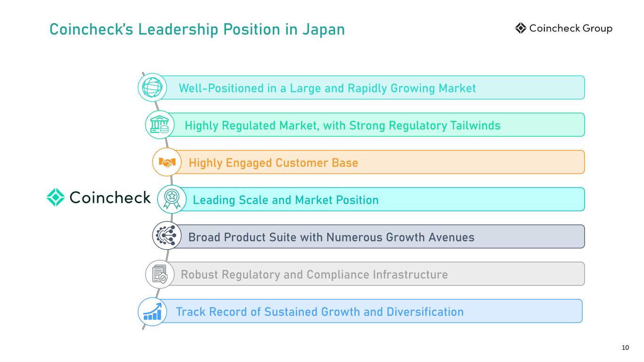Click the bank building with coins icon
This screenshot has width=644, height=362.
click(159, 125)
